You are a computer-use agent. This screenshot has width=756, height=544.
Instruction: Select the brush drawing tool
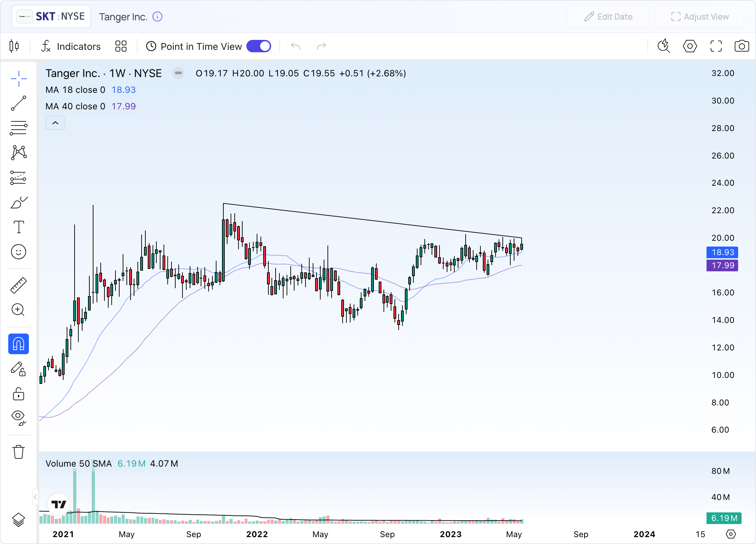pos(19,203)
